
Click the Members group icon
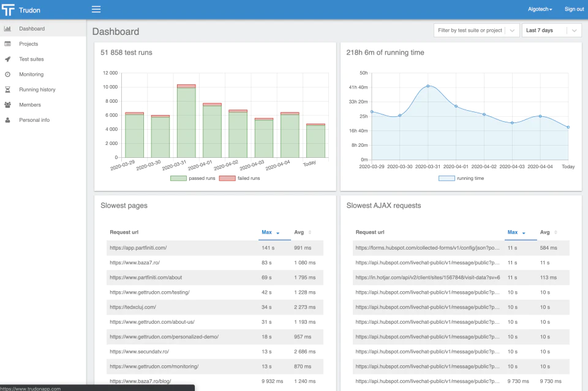[x=7, y=105]
